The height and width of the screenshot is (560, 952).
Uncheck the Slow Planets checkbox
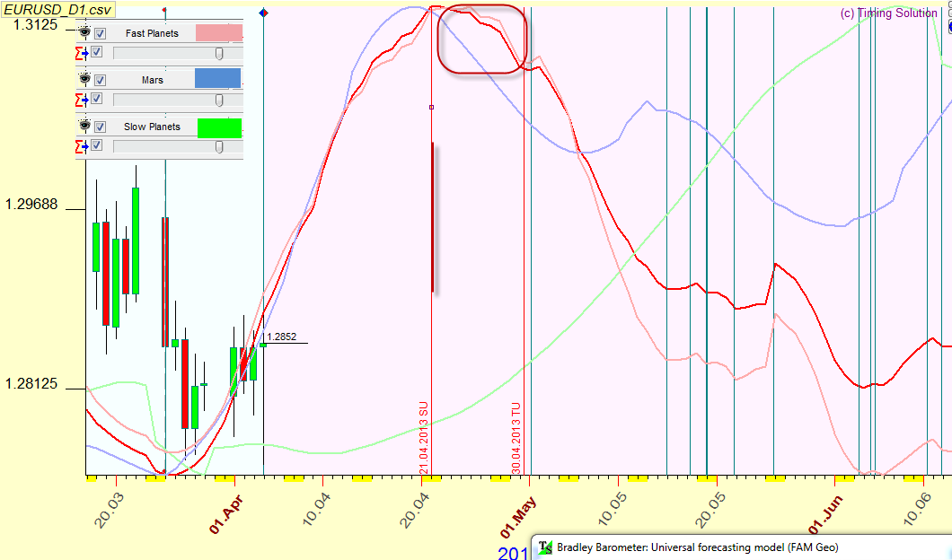coord(101,127)
